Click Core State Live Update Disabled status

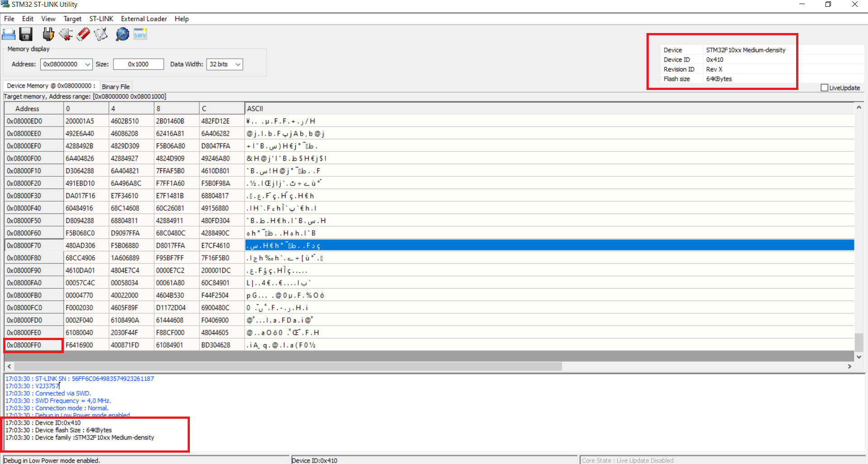point(627,460)
